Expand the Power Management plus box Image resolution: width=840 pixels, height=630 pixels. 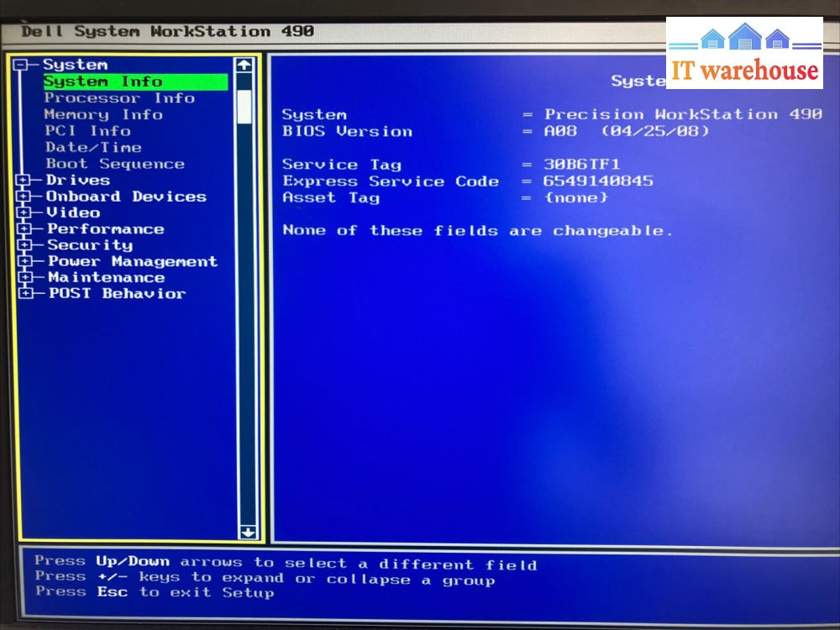[26, 262]
